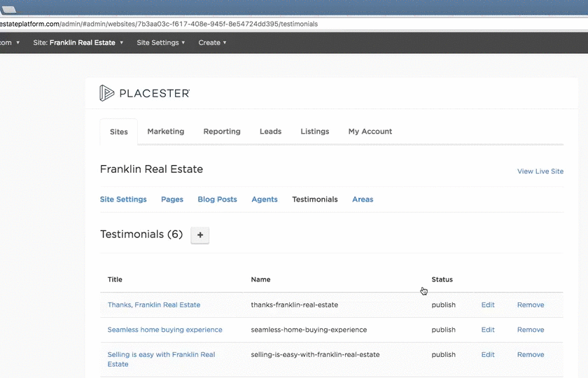
Task: Edit the thanks-franklin-real-estate testimonial
Action: click(487, 305)
